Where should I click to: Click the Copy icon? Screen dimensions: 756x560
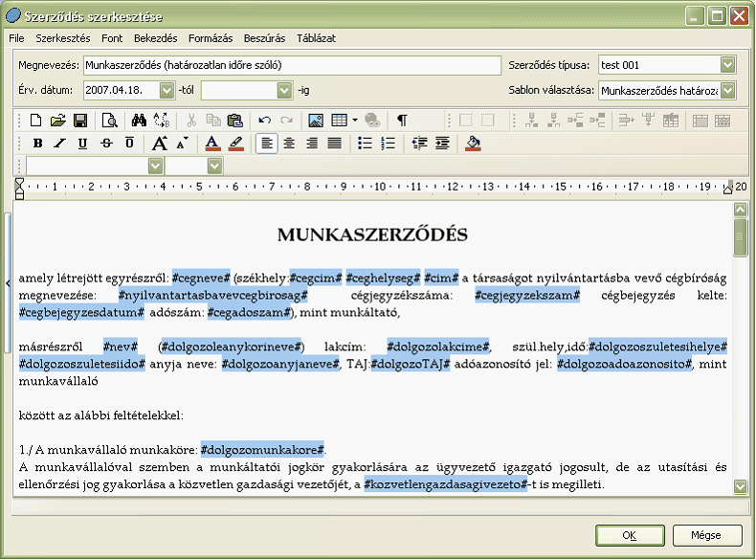pyautogui.click(x=213, y=120)
